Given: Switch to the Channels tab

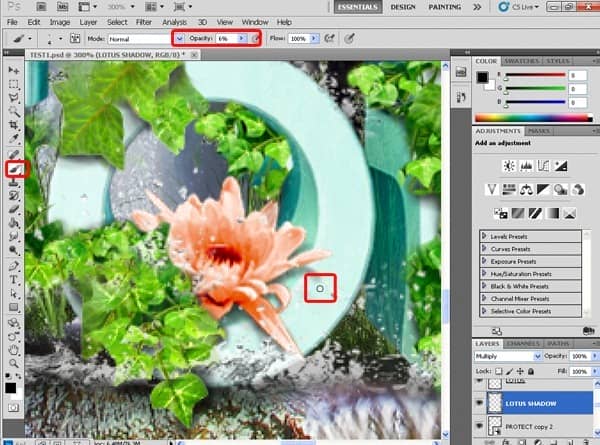Looking at the screenshot, I should [523, 344].
